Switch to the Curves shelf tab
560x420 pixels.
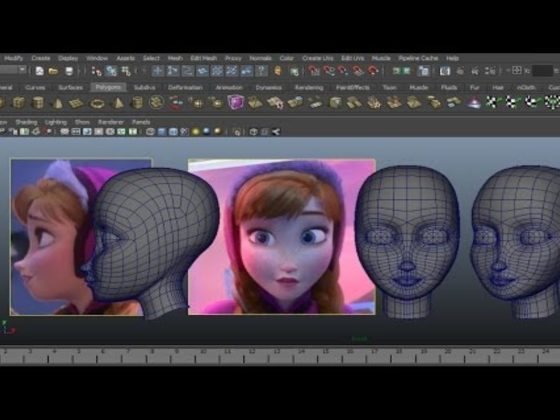(x=35, y=88)
